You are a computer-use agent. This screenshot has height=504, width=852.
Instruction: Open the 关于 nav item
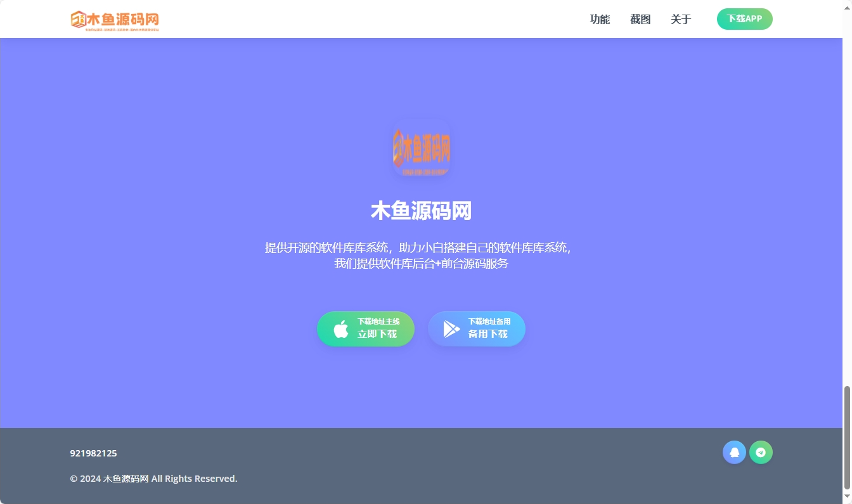click(x=681, y=19)
